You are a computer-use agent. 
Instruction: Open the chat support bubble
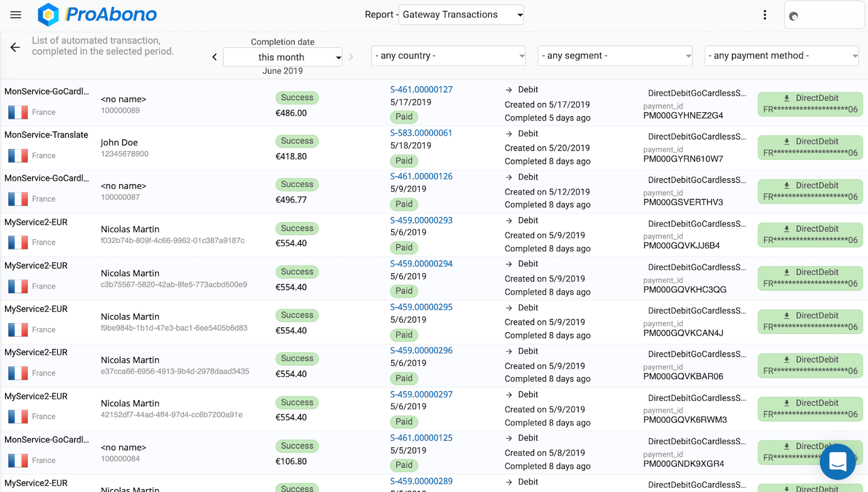point(837,462)
